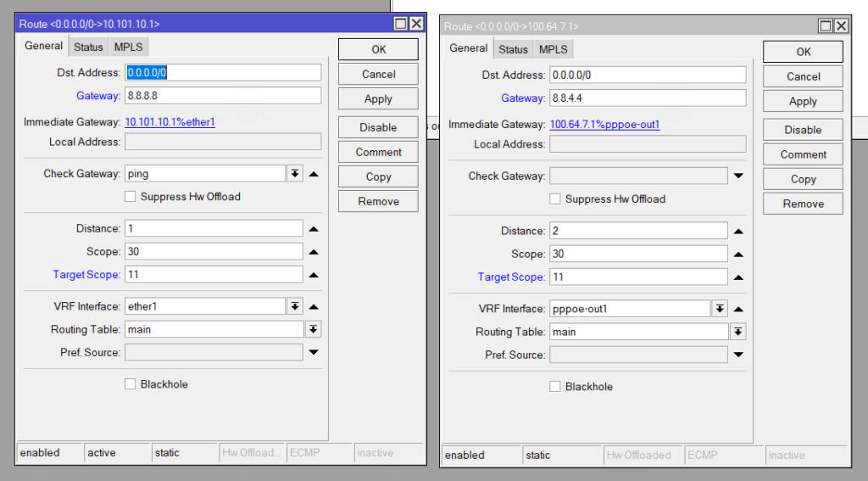Click Comment in the 100.64.7.1 route window

(x=803, y=154)
